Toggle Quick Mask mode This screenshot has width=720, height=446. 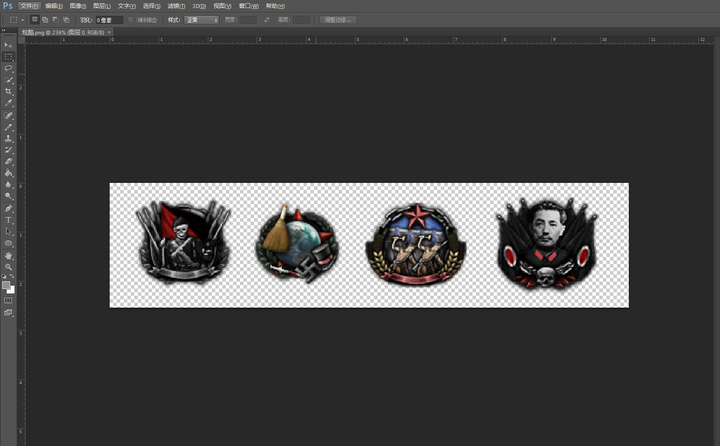(8, 300)
